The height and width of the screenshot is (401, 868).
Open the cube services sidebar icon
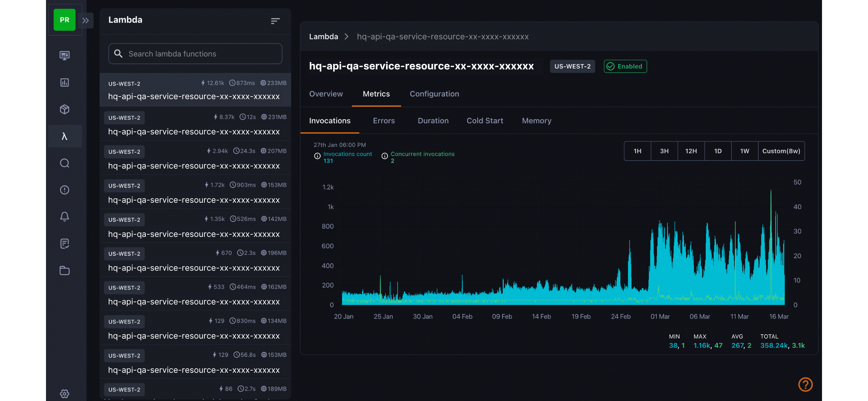click(x=65, y=109)
